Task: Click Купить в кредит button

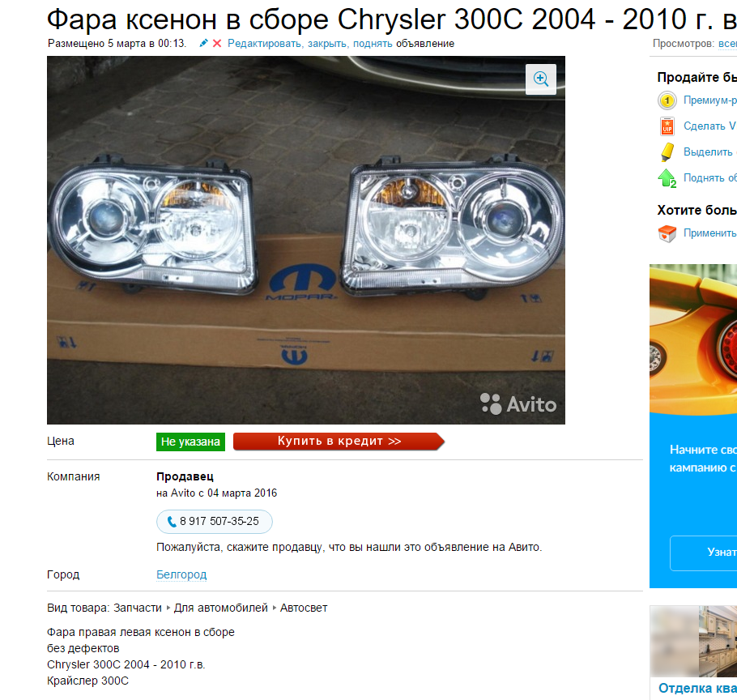Action: pyautogui.click(x=339, y=441)
